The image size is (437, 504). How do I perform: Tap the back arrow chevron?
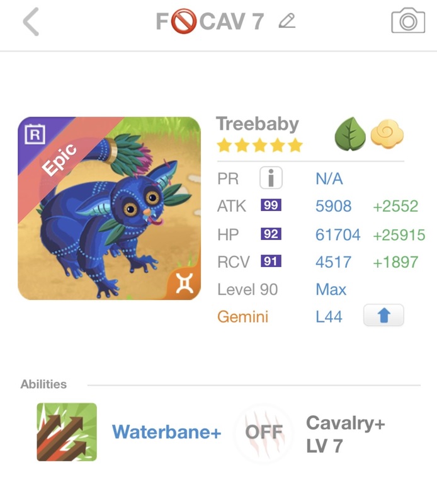(31, 23)
